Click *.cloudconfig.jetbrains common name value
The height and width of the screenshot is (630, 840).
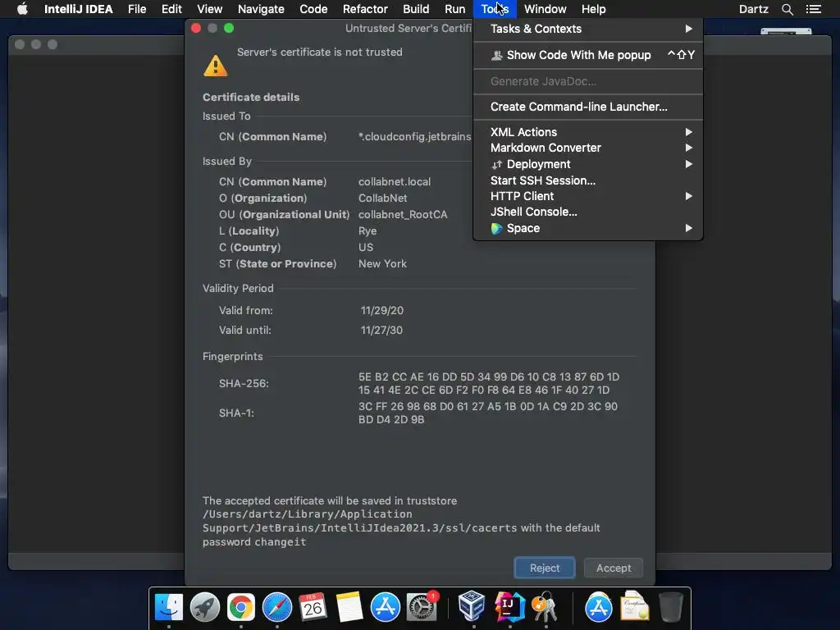(415, 137)
